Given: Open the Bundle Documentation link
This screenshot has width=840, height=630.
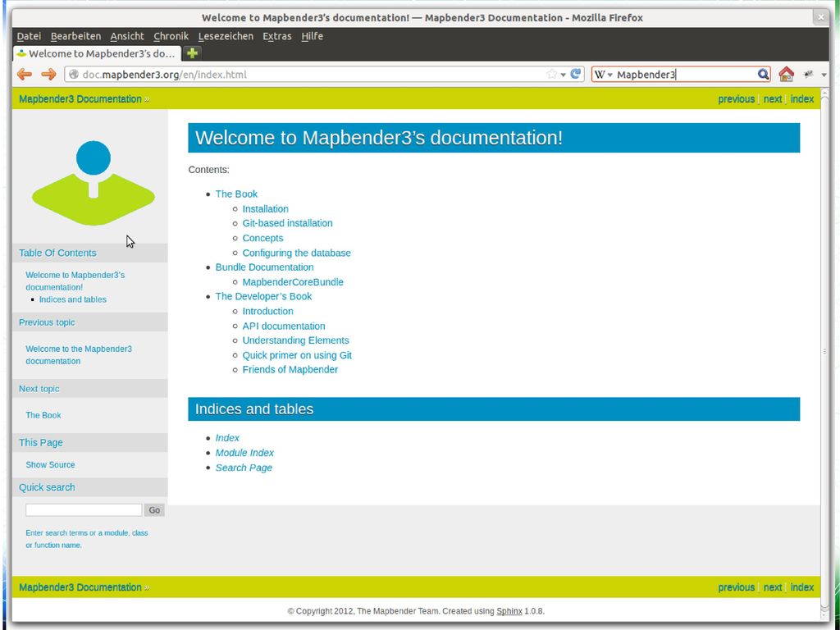Looking at the screenshot, I should (264, 267).
